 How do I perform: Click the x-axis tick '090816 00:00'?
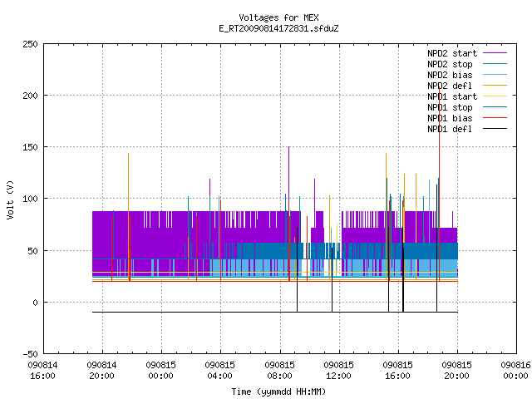tap(515, 371)
